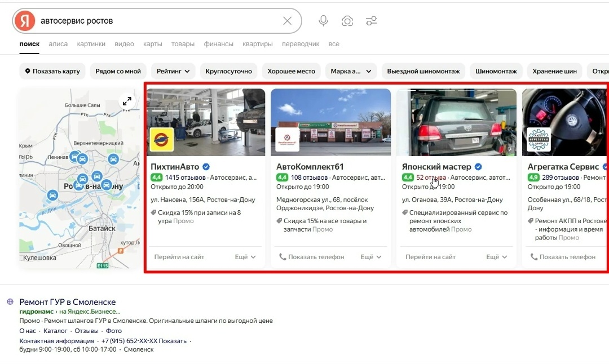Viewport: 609px width, 364px height.
Task: Open АвтоКомплект61 title link
Action: [x=310, y=167]
